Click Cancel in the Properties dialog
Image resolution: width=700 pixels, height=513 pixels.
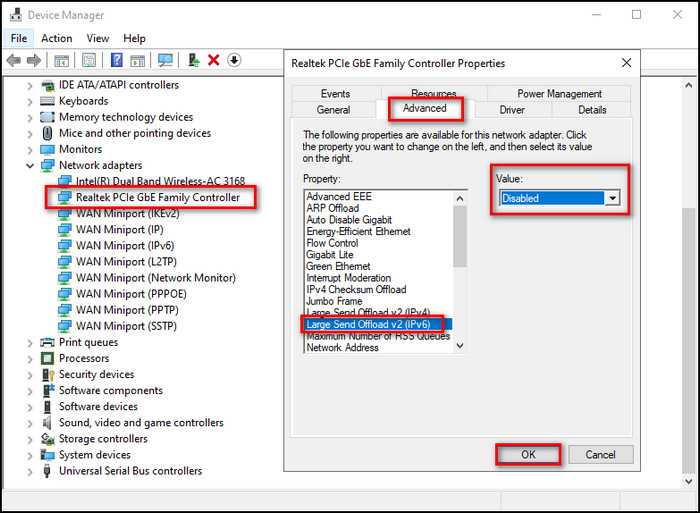click(x=600, y=455)
